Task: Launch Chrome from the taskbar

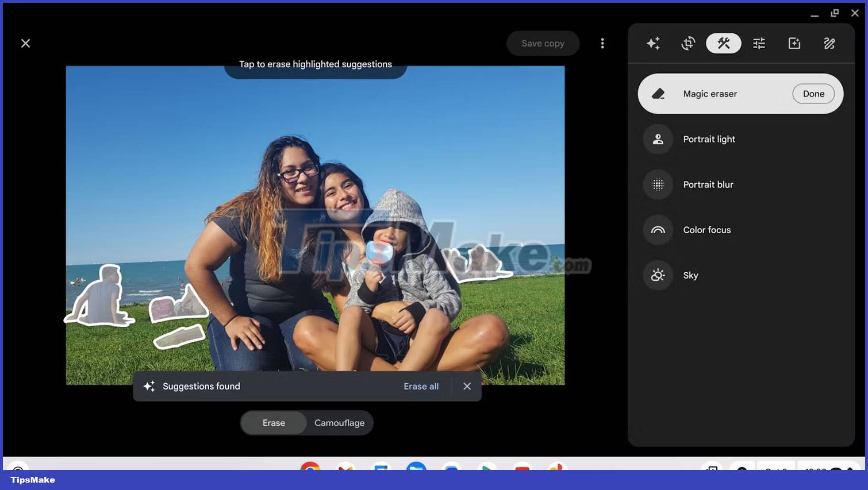Action: (310, 468)
